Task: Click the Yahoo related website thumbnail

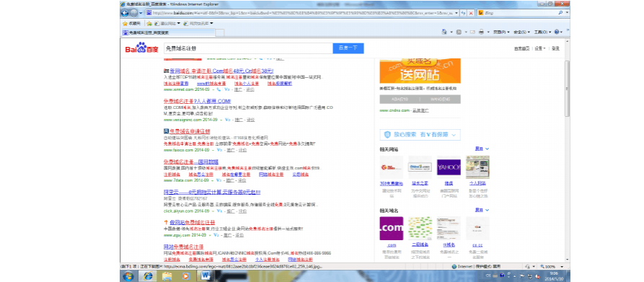Action: point(449,167)
